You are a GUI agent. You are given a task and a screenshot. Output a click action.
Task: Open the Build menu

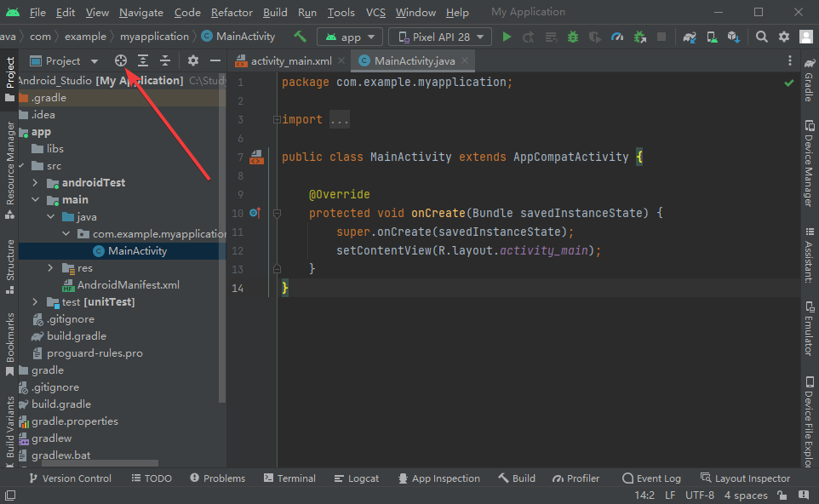[275, 12]
